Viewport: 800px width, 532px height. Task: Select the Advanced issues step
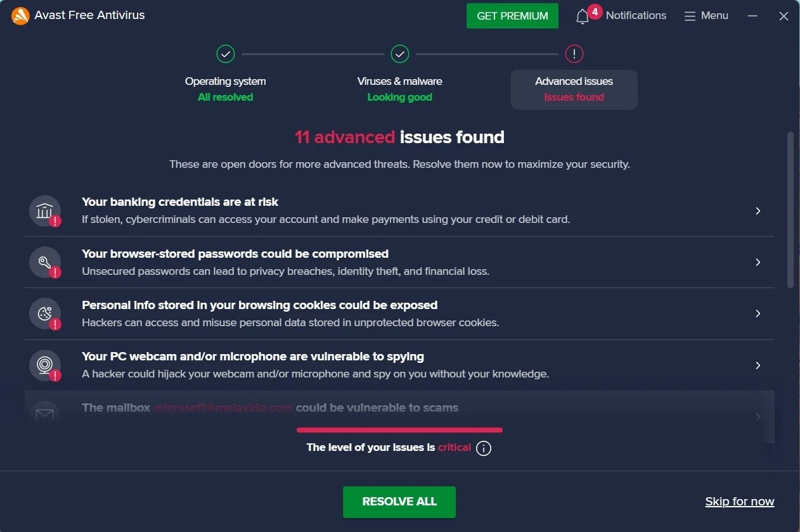coord(574,89)
